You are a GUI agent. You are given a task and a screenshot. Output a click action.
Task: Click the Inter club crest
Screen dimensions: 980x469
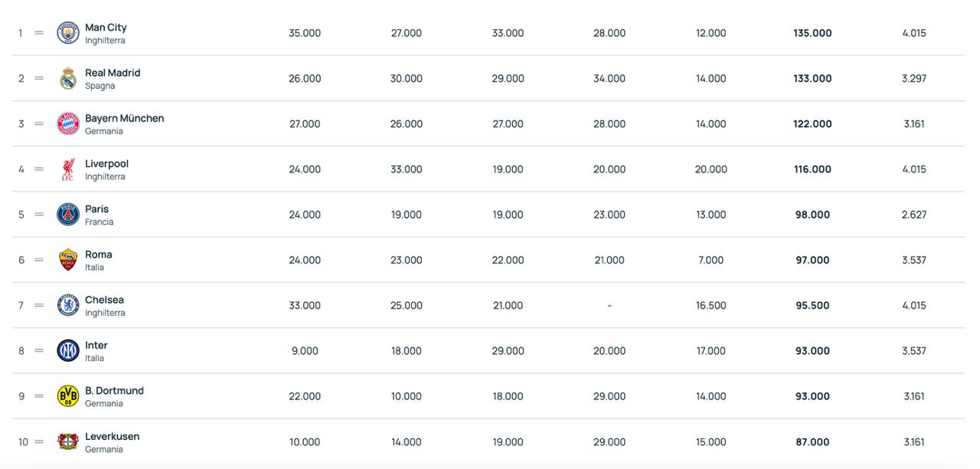click(x=68, y=350)
